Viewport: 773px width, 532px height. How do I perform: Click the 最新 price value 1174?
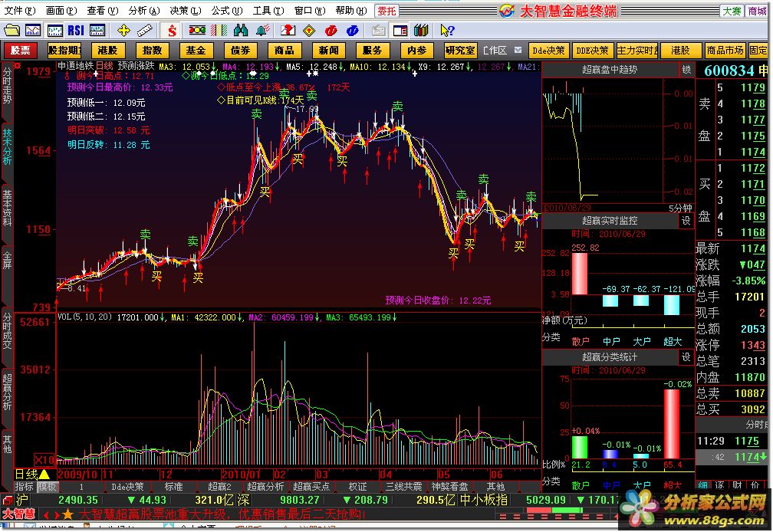click(753, 249)
